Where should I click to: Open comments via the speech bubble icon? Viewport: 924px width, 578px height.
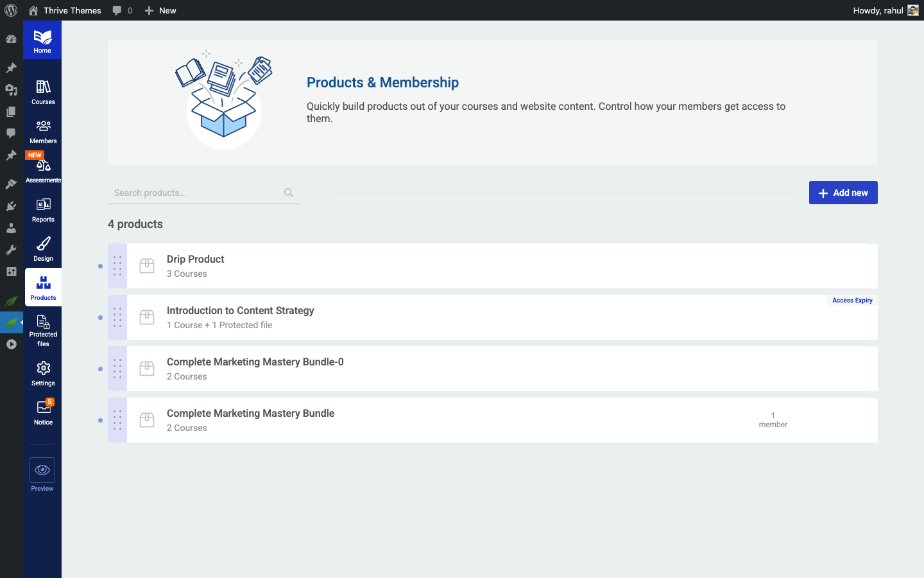pos(117,10)
